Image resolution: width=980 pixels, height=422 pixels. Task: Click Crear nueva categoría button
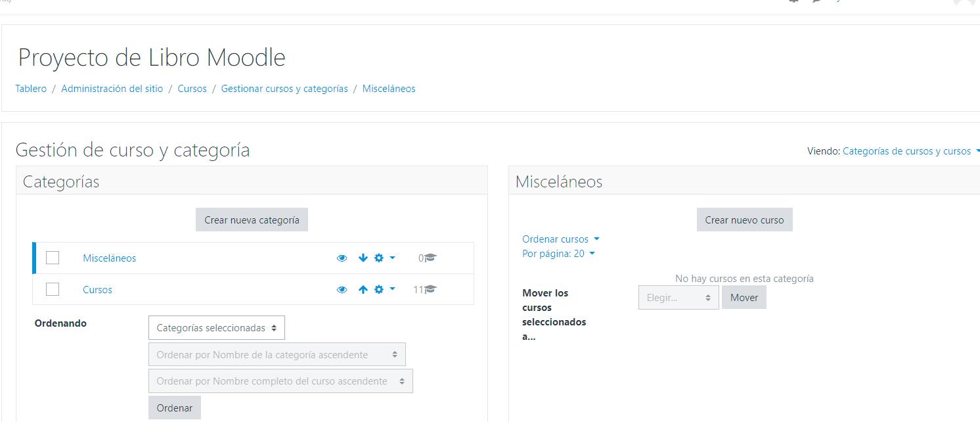point(252,220)
